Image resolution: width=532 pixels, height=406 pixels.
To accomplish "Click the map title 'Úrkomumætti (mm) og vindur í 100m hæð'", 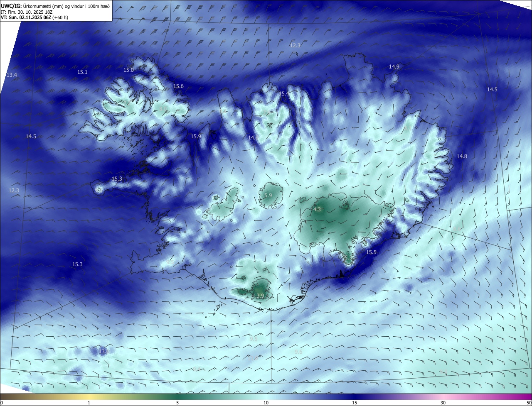I will coord(66,6).
